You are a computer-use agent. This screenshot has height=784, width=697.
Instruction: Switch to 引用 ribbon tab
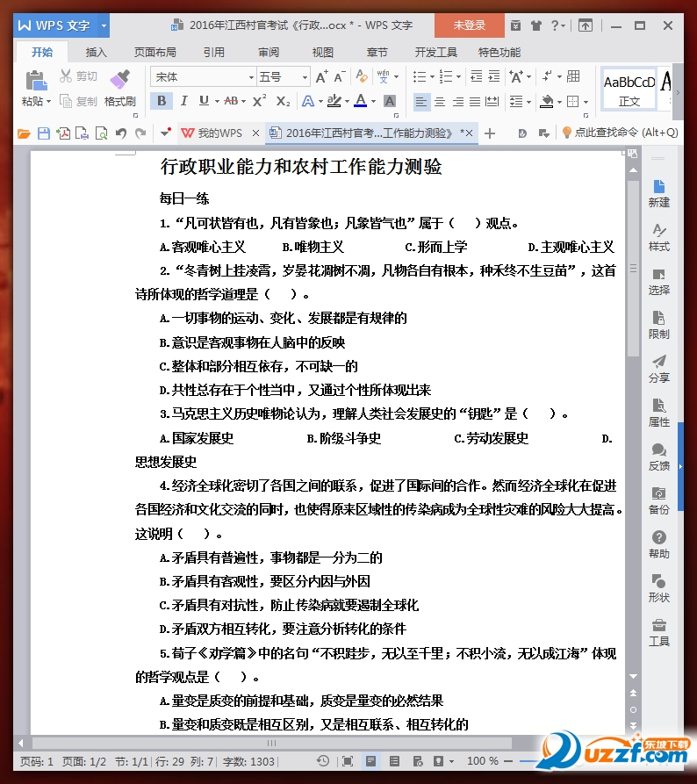coord(214,53)
